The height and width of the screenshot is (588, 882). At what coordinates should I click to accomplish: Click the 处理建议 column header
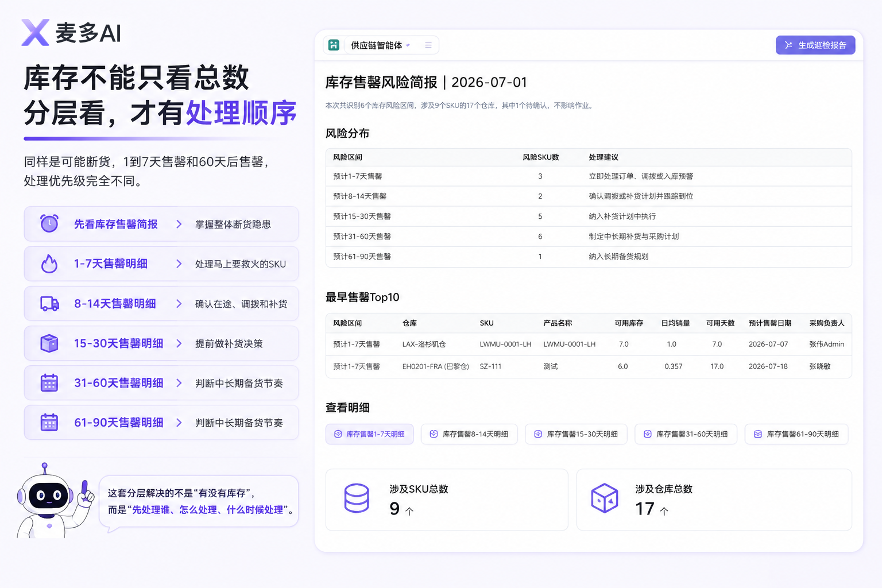pyautogui.click(x=604, y=157)
